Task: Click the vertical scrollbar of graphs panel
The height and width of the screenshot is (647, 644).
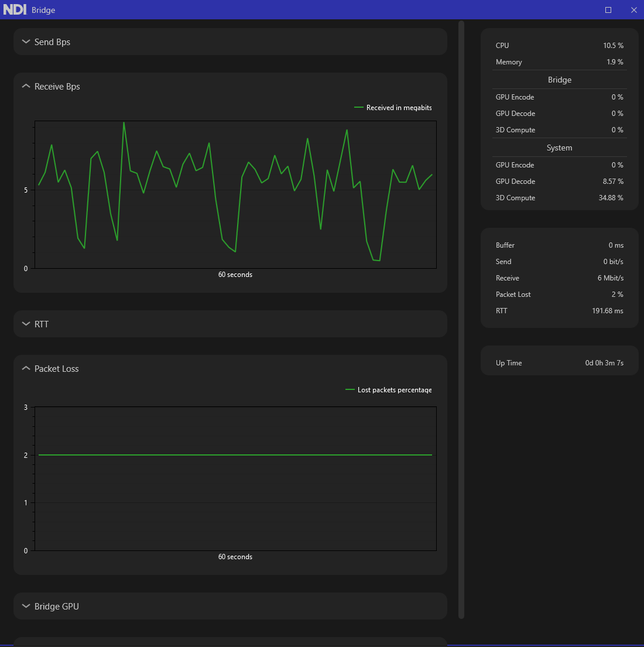Action: (461, 319)
